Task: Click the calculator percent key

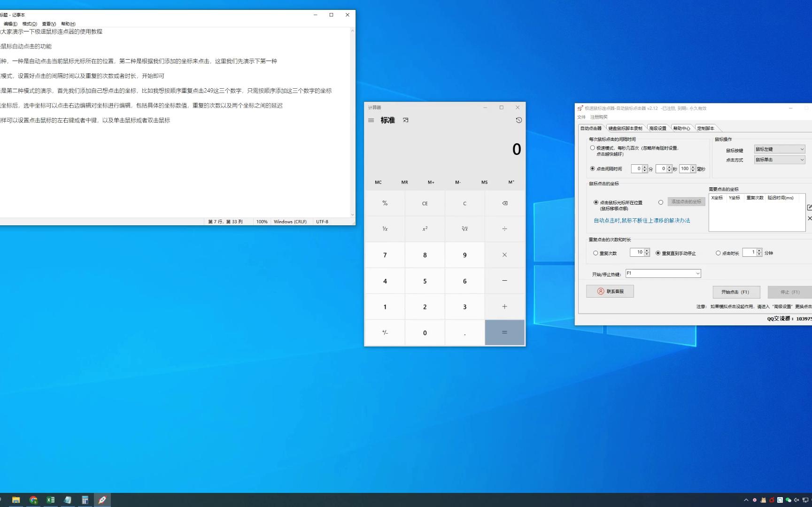Action: click(385, 203)
